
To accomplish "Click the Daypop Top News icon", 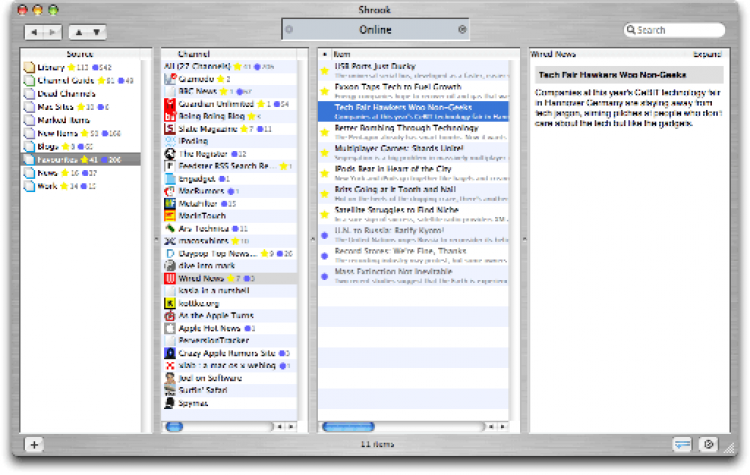I will [x=170, y=253].
